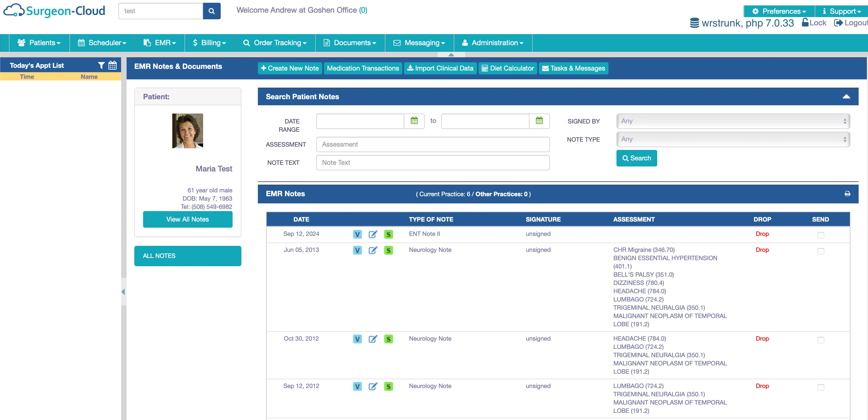Enable the Send checkbox on the Sep 12, 2012 note

pyautogui.click(x=821, y=387)
